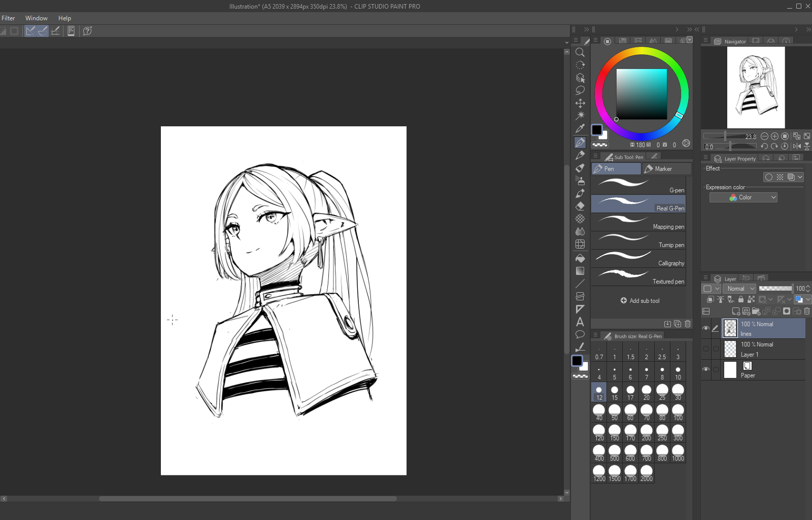Open the Window menu

click(37, 18)
